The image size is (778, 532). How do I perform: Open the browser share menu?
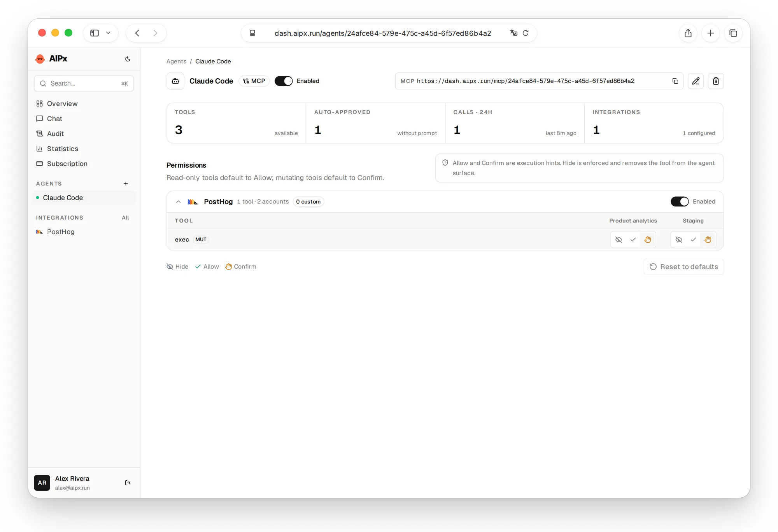pos(688,33)
